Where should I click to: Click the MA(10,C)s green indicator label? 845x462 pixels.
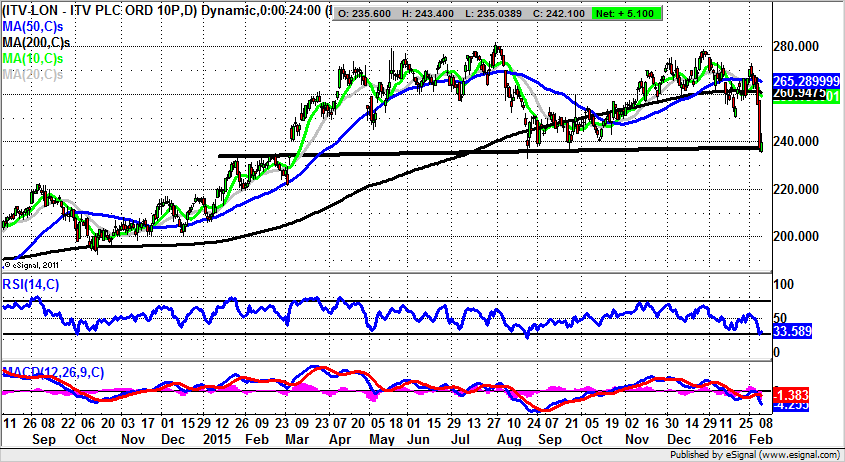coord(32,60)
